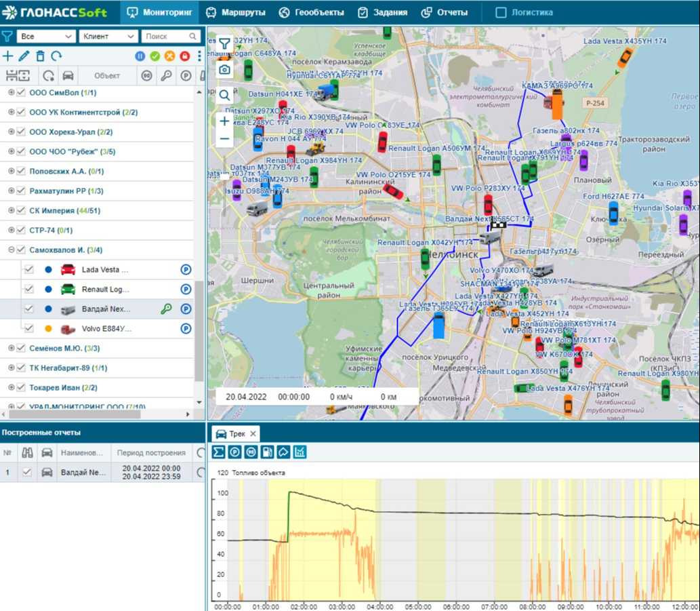Open the Задания menu

click(383, 12)
